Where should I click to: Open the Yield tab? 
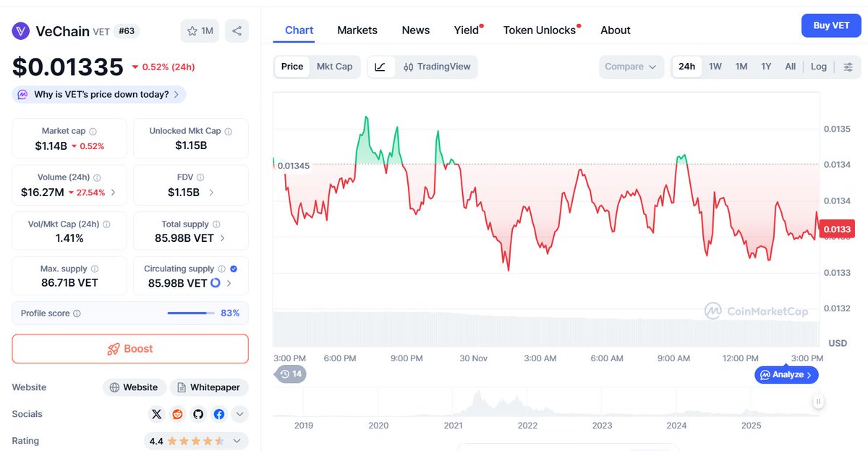[x=467, y=30]
